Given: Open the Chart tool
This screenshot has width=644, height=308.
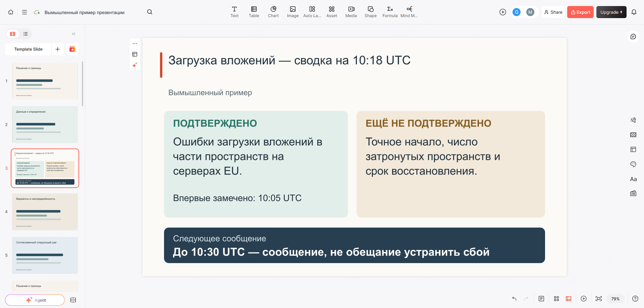Looking at the screenshot, I should point(273,12).
